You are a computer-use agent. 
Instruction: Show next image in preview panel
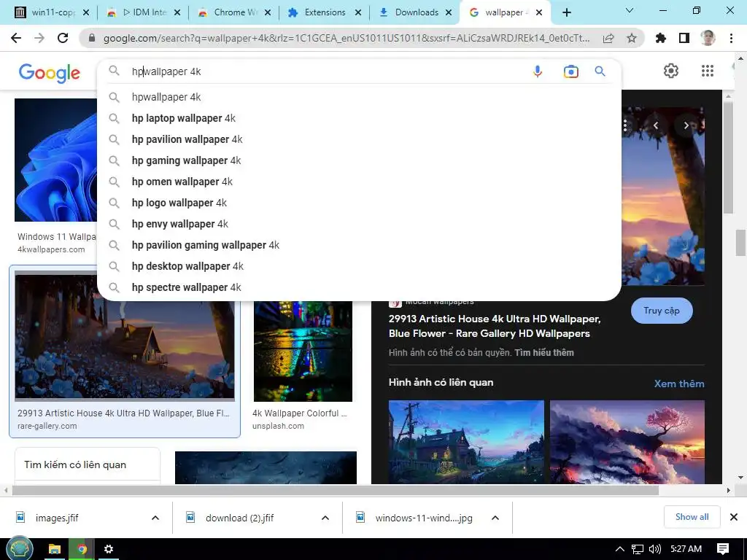coord(686,125)
